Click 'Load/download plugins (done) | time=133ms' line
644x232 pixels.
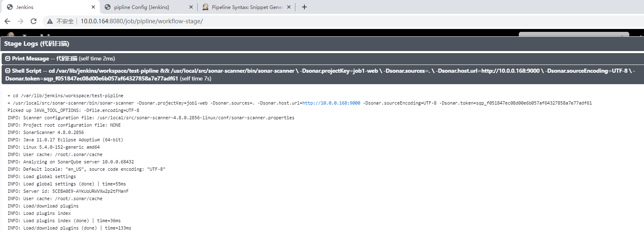click(69, 228)
